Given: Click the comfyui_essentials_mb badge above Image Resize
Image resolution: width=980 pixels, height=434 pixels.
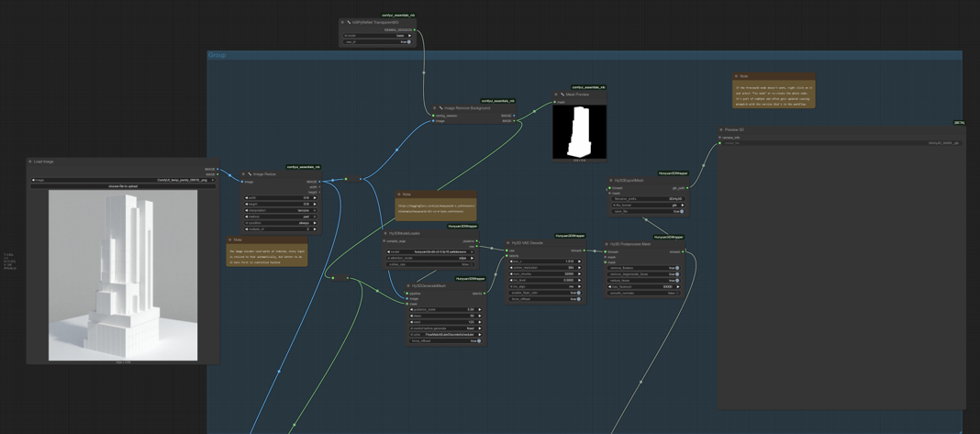Looking at the screenshot, I should click(303, 167).
